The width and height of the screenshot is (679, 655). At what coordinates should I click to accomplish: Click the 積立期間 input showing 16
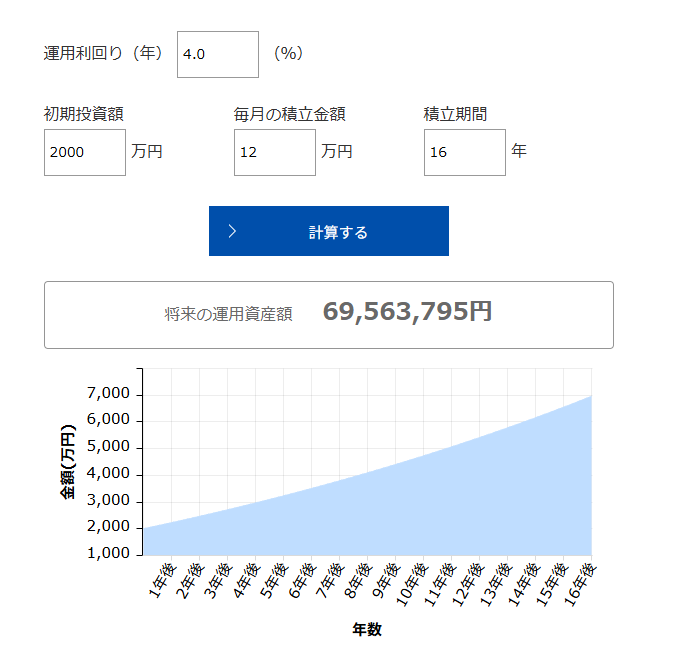pos(465,152)
